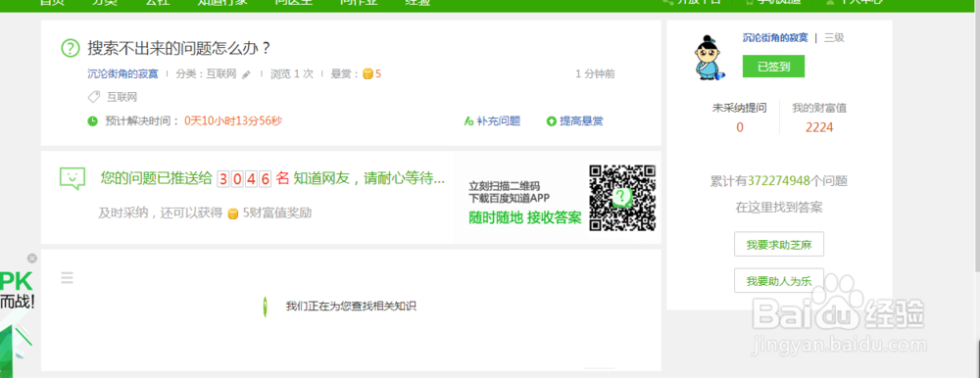Click the three-line list icon above loading message
This screenshot has width=980, height=378.
tap(67, 277)
